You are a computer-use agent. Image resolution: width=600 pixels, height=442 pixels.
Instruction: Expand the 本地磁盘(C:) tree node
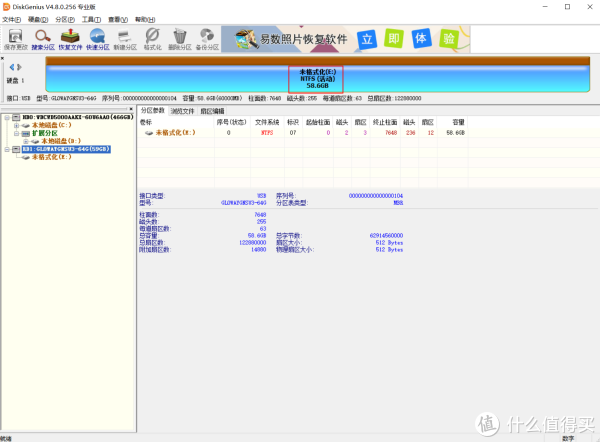tap(16, 126)
